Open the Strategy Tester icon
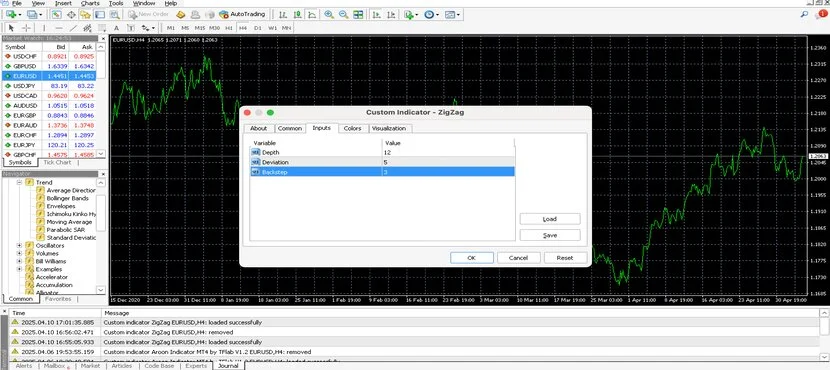Viewport: 830px width, 370px height. tap(114, 14)
